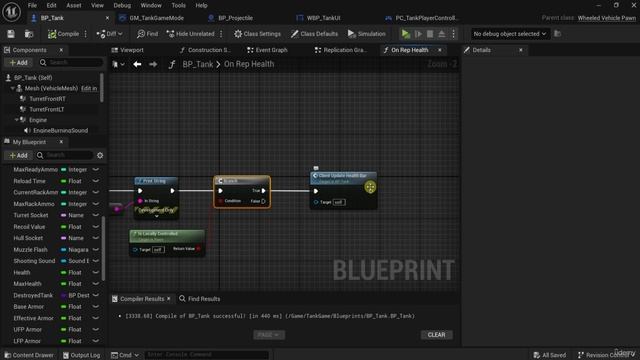Click the My Blueprint search field
This screenshot has height=360, width=640.
click(64, 156)
